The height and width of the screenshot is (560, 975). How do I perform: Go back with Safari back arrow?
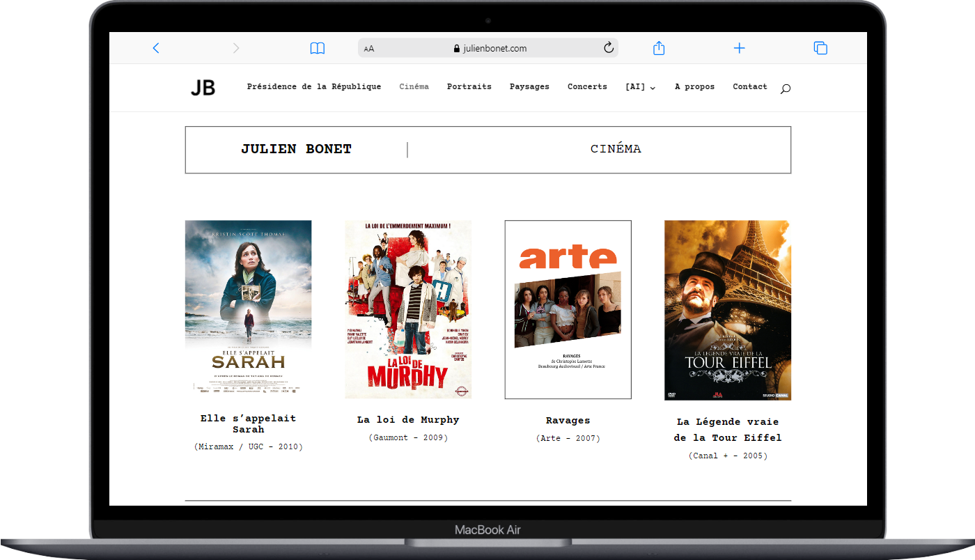click(156, 48)
